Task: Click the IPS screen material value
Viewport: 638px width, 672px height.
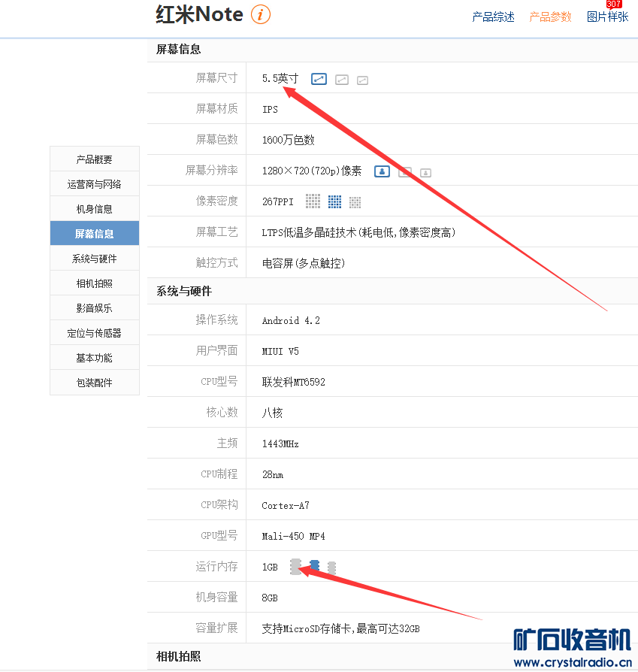Action: tap(270, 109)
